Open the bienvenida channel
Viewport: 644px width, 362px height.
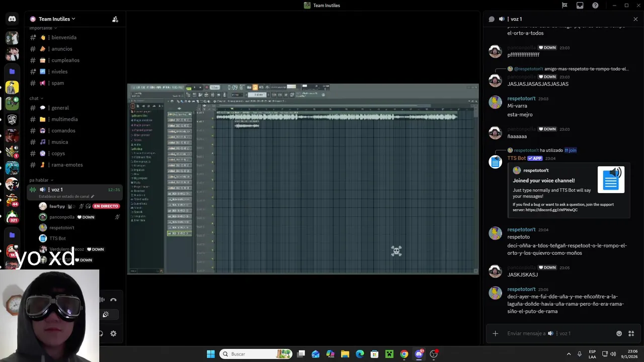(x=75, y=38)
